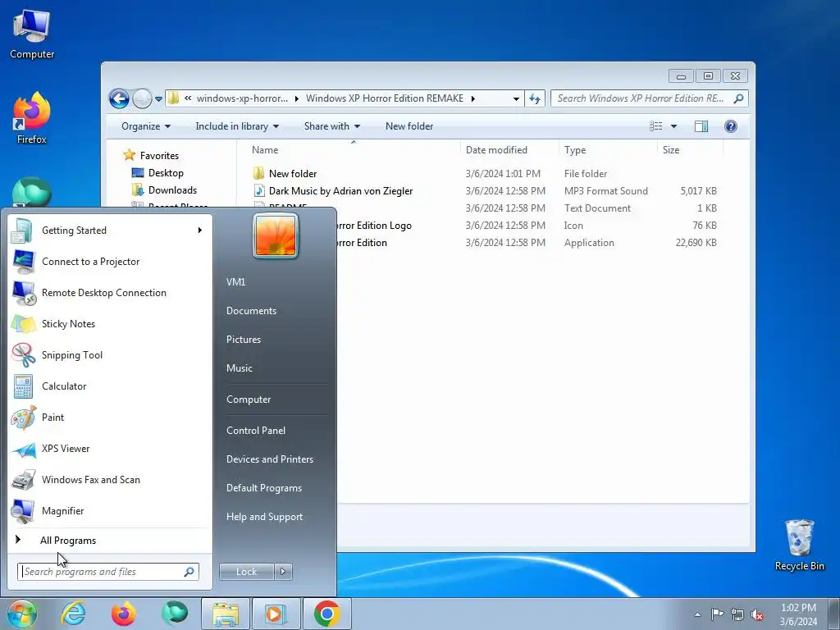Sort by the Type column header
840x630 pixels.
[x=608, y=150]
